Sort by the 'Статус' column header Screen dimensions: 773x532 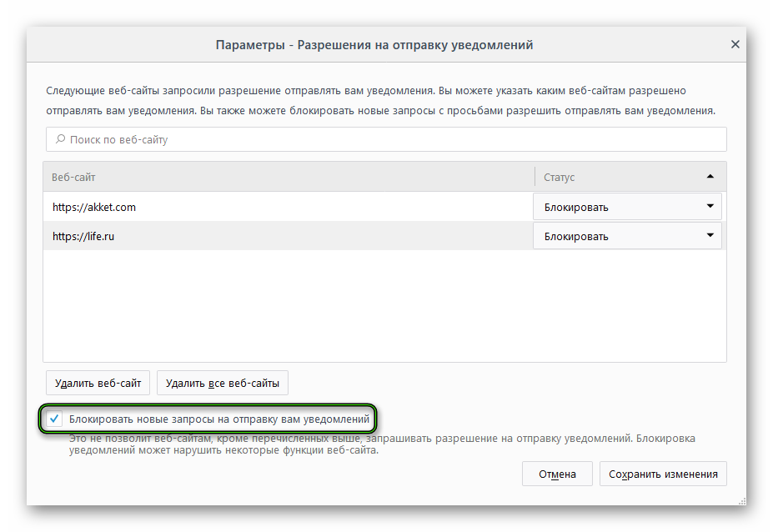tap(617, 177)
